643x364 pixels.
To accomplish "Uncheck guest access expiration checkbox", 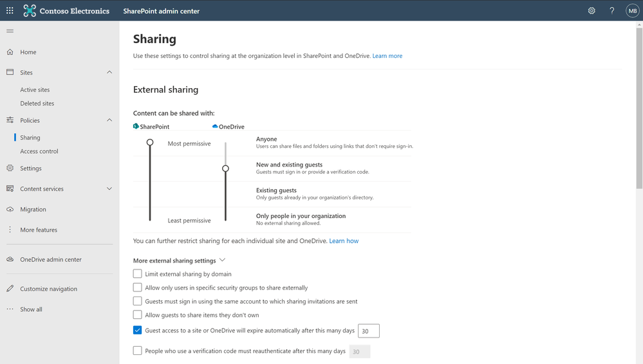I will point(137,330).
